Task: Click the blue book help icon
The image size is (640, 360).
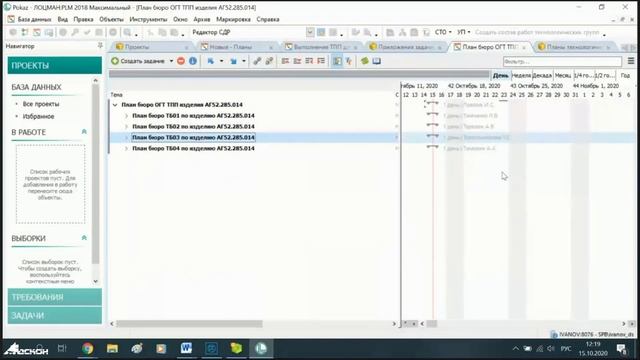Action: click(376, 61)
